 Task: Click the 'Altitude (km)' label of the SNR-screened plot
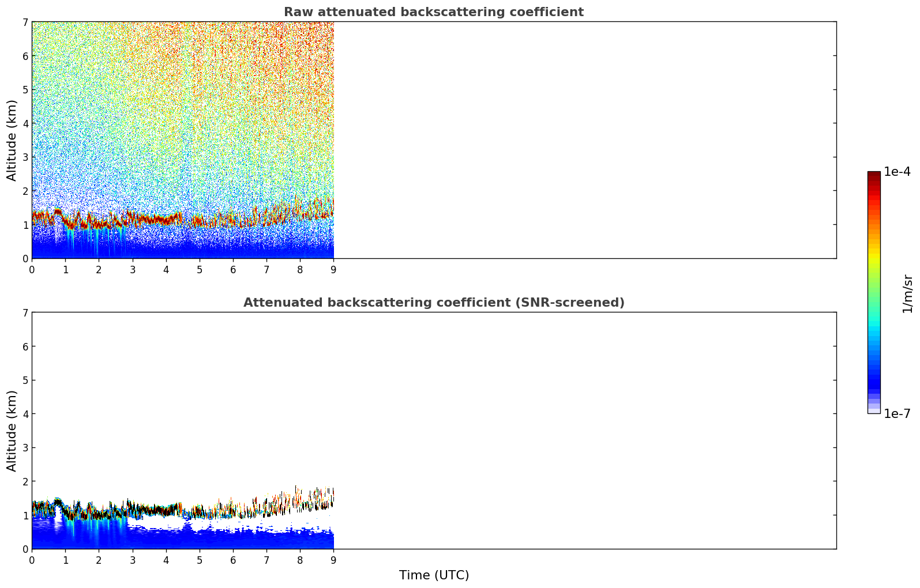click(x=12, y=431)
